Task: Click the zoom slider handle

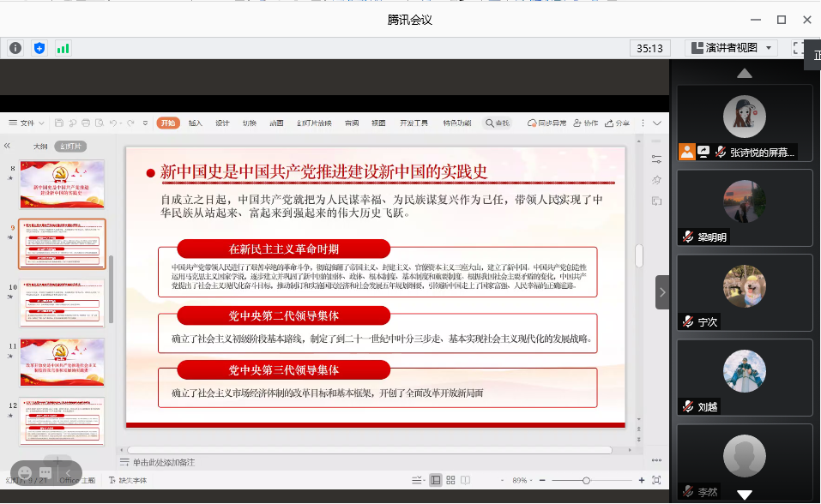Action: pyautogui.click(x=587, y=481)
